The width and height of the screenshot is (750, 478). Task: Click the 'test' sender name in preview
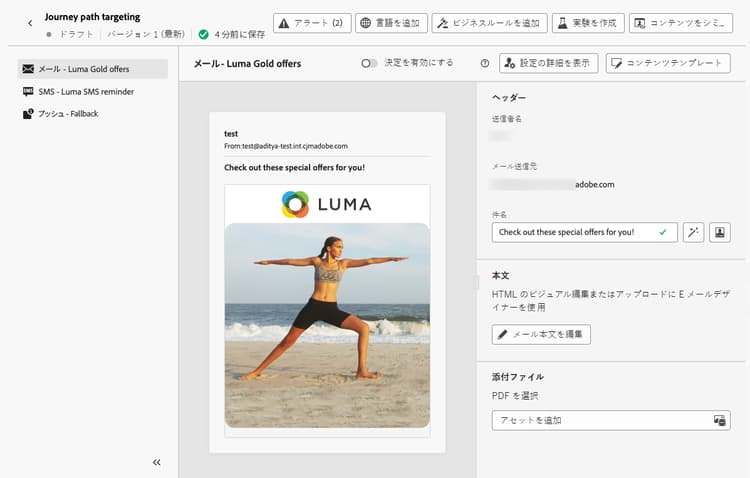pos(231,133)
